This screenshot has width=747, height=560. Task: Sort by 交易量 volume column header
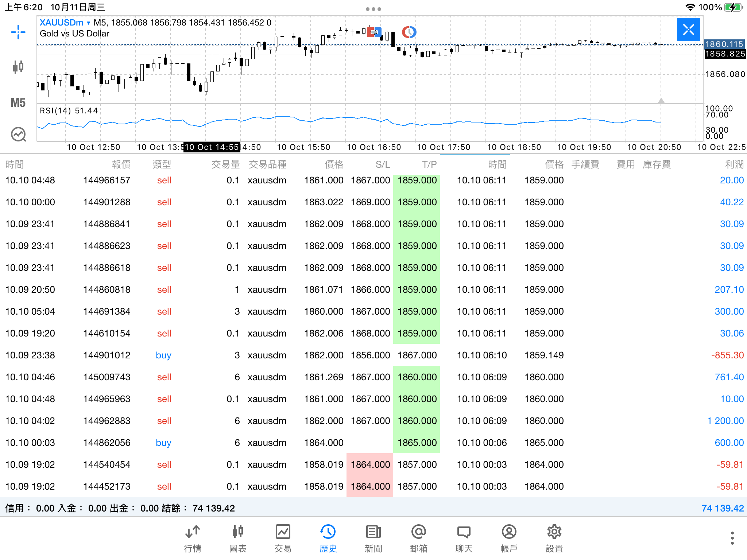(226, 164)
